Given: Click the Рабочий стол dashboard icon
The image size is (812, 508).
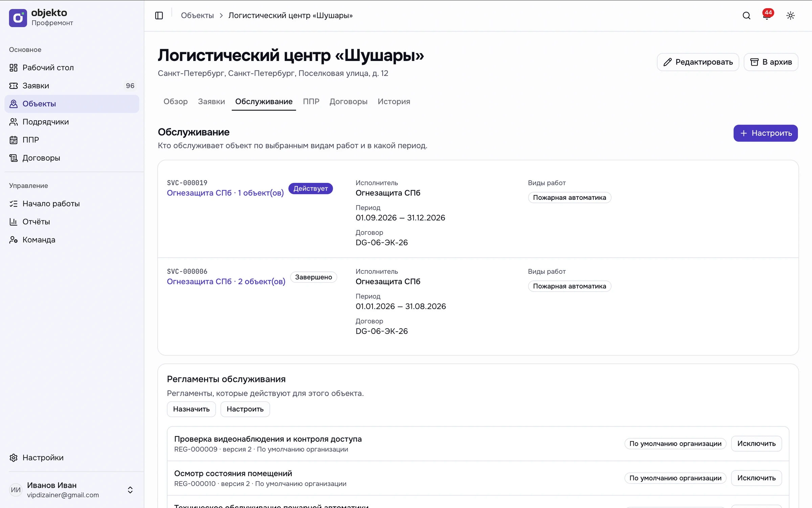Looking at the screenshot, I should tap(14, 68).
